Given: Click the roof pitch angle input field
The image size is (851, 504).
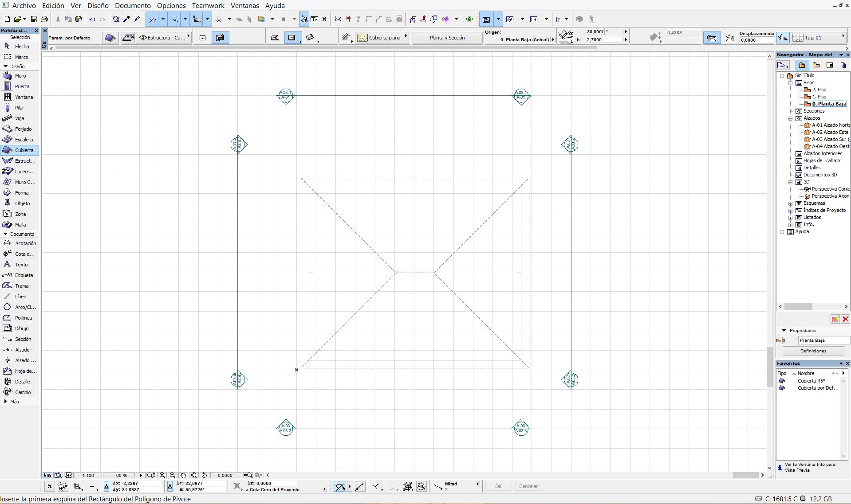Looking at the screenshot, I should click(x=595, y=32).
